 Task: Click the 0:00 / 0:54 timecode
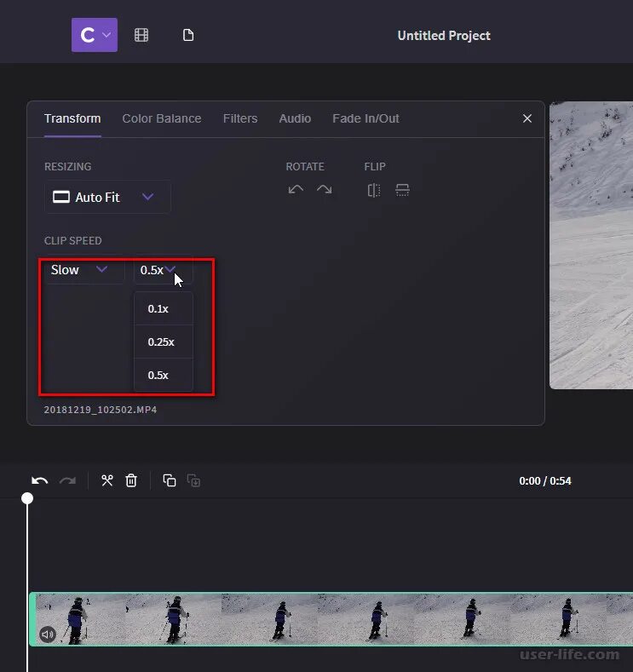tap(544, 481)
